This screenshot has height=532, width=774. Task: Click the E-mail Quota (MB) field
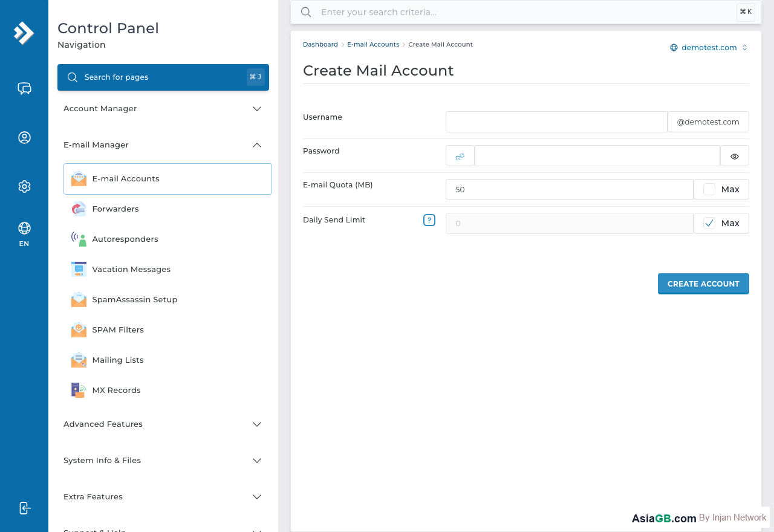[x=570, y=190]
